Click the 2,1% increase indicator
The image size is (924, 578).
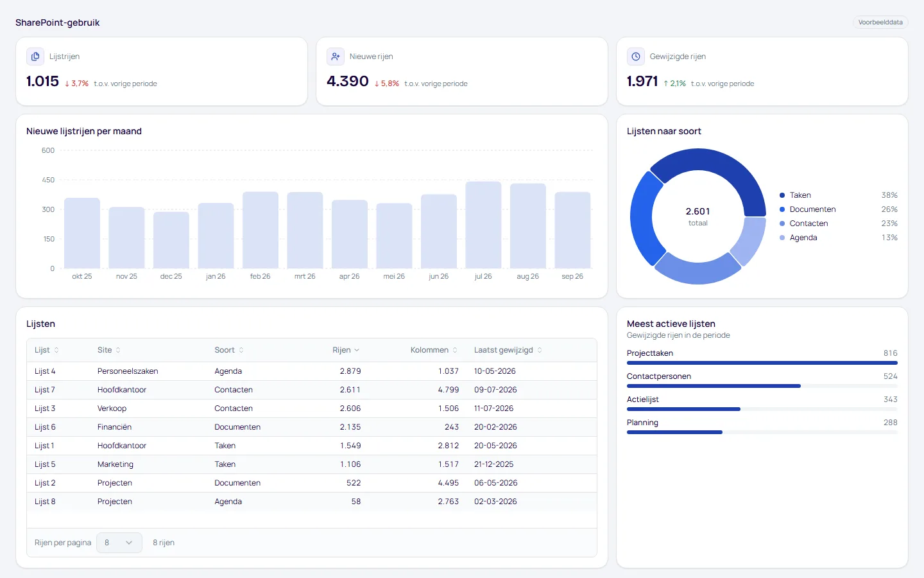[x=674, y=83]
